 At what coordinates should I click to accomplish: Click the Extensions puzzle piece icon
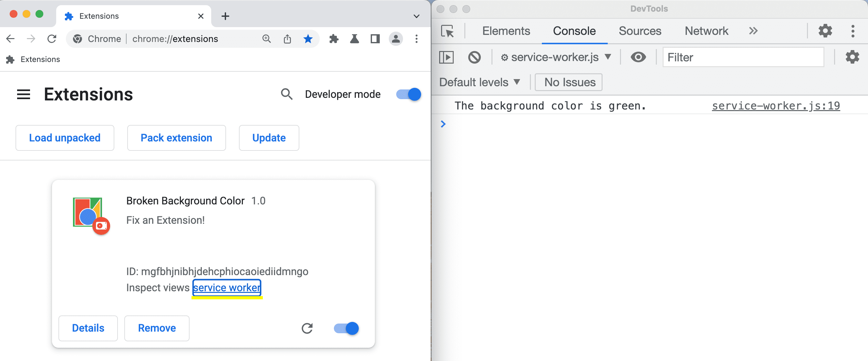[x=334, y=39]
